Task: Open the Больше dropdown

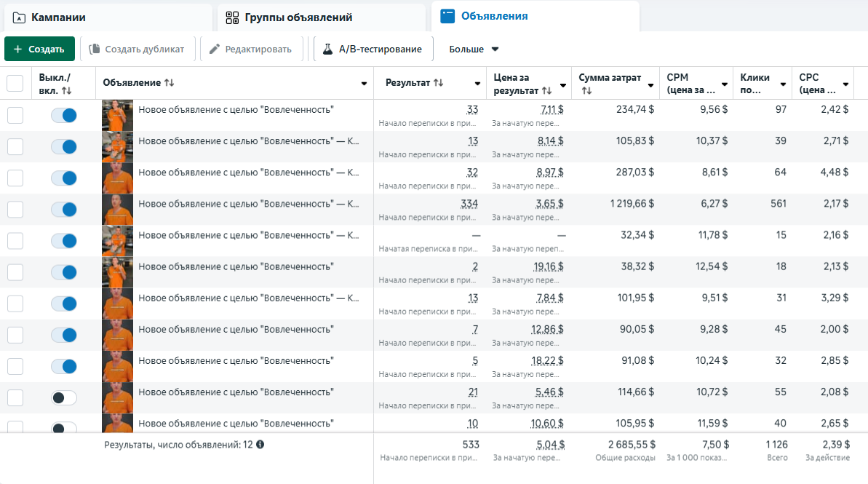Action: 471,49
